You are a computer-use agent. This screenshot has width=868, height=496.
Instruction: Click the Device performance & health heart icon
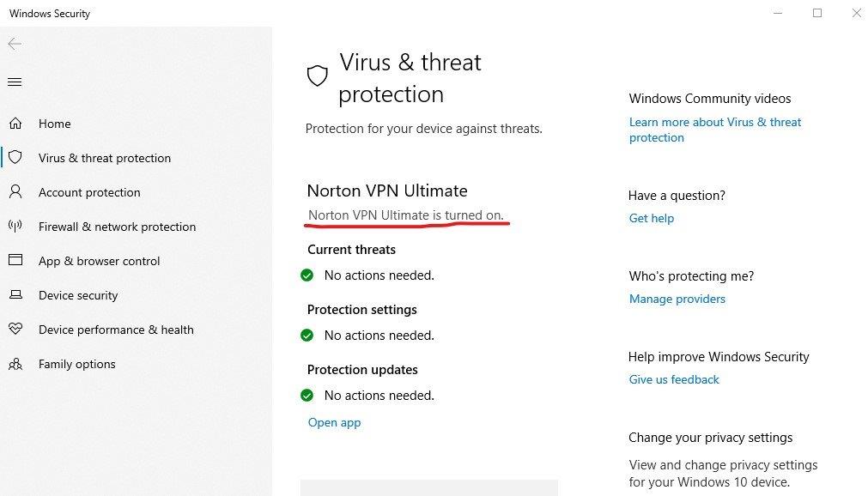[15, 330]
